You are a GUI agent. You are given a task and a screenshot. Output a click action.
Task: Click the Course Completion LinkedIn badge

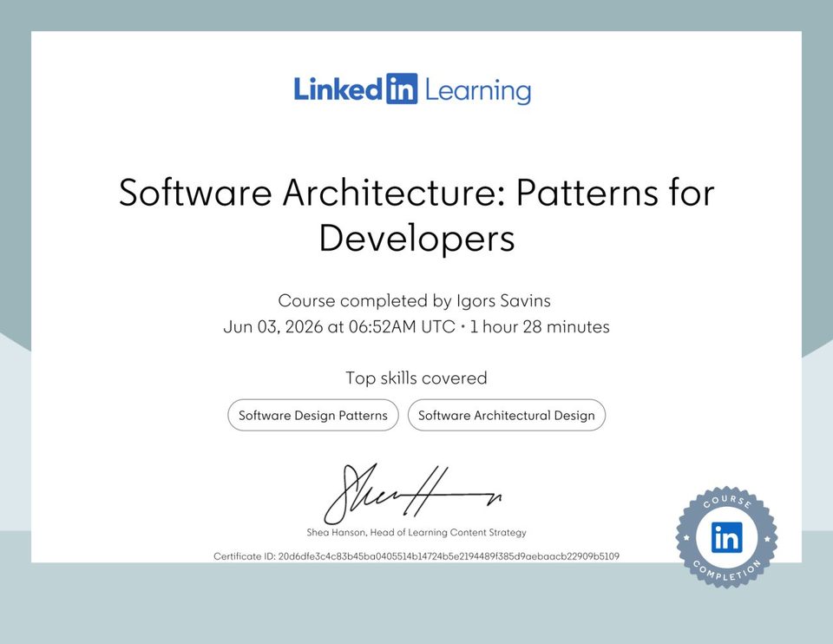pyautogui.click(x=726, y=537)
